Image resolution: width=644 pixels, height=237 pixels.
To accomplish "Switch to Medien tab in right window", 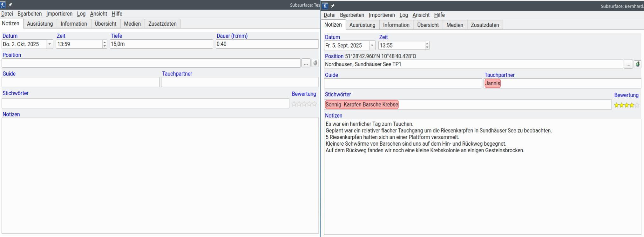I will pos(455,25).
